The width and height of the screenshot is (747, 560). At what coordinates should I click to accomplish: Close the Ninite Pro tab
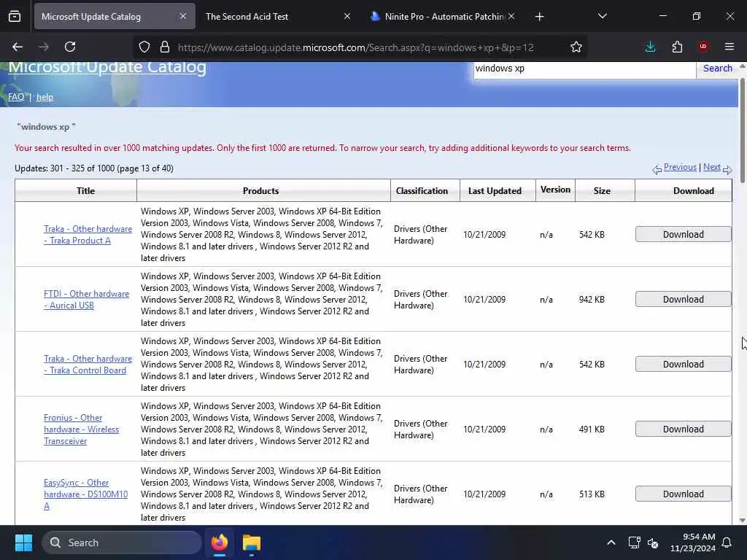click(511, 16)
